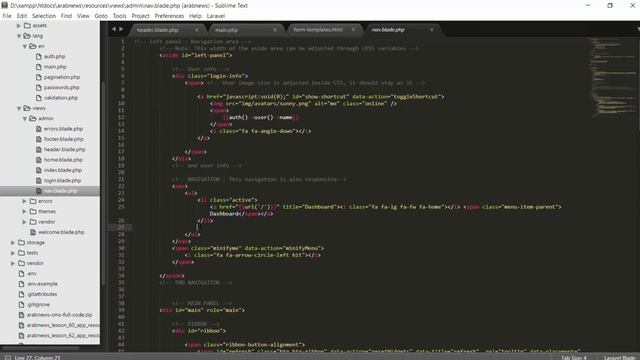The height and width of the screenshot is (360, 640).
Task: Open the Selection menu
Action: 44,16
